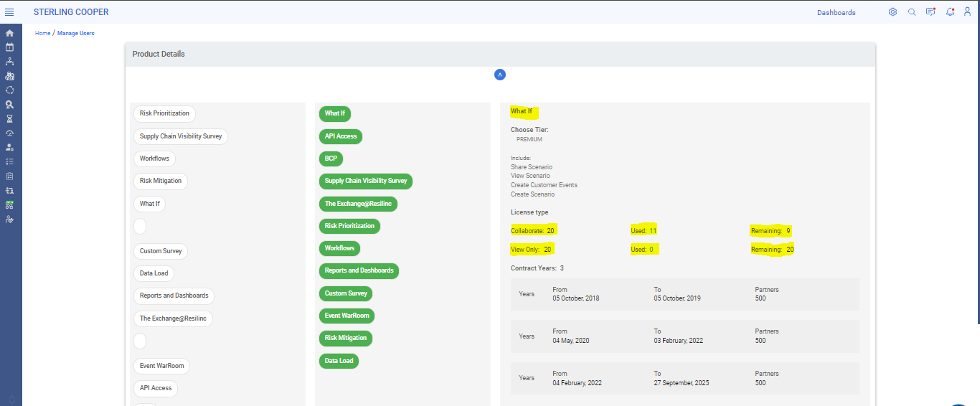Click the highlighted Used: 11 text
Image resolution: width=980 pixels, height=406 pixels.
tap(644, 231)
